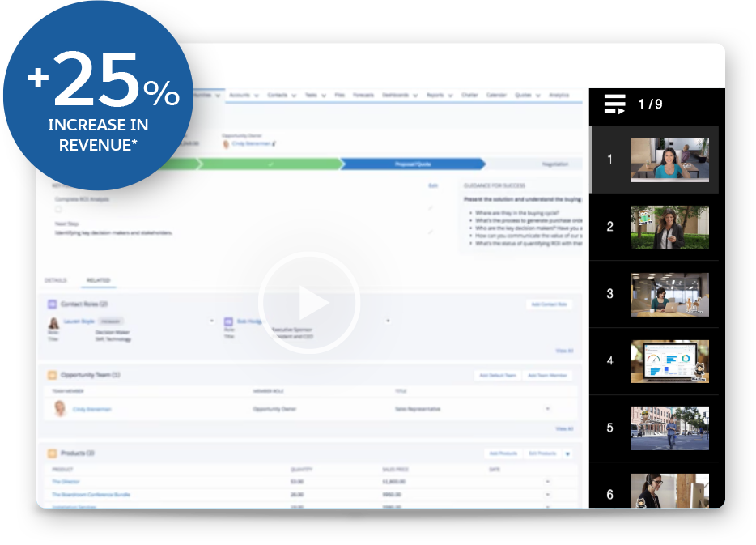The image size is (756, 545).
Task: Click View All under Opportunity Team
Action: (x=564, y=428)
